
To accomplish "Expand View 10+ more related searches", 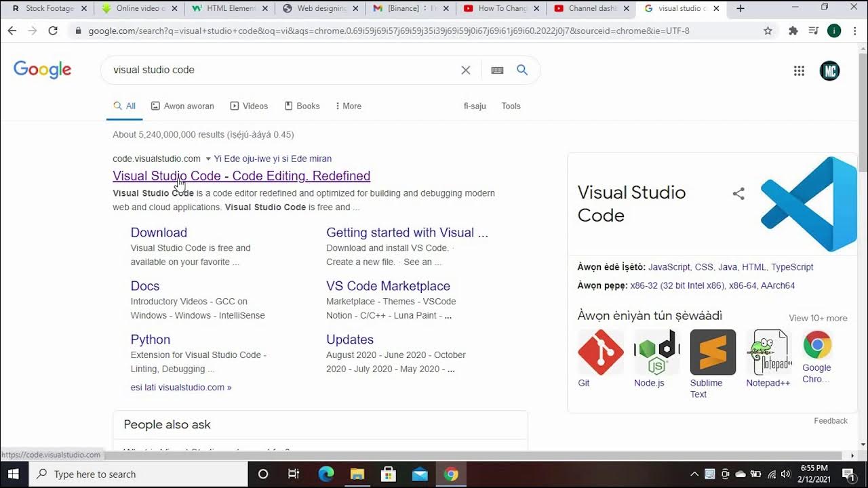I will click(818, 318).
